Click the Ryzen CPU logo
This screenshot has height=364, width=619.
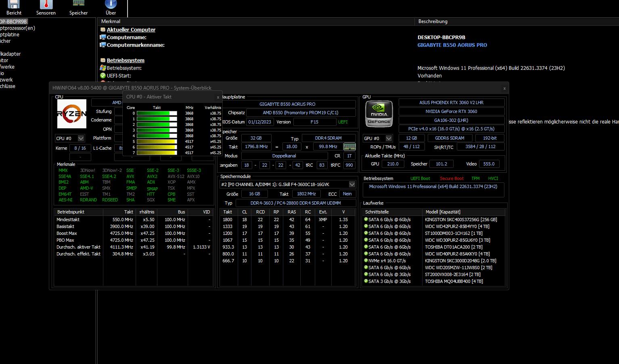click(x=72, y=114)
